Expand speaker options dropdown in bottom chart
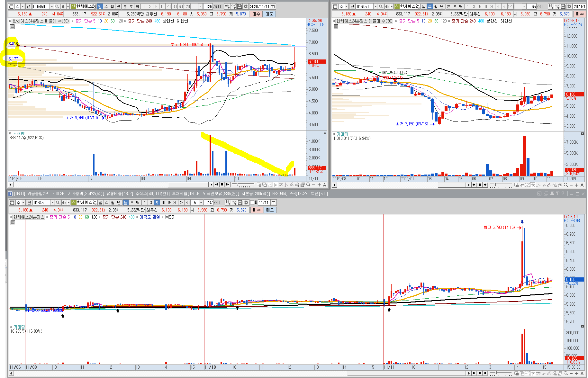 (x=68, y=203)
